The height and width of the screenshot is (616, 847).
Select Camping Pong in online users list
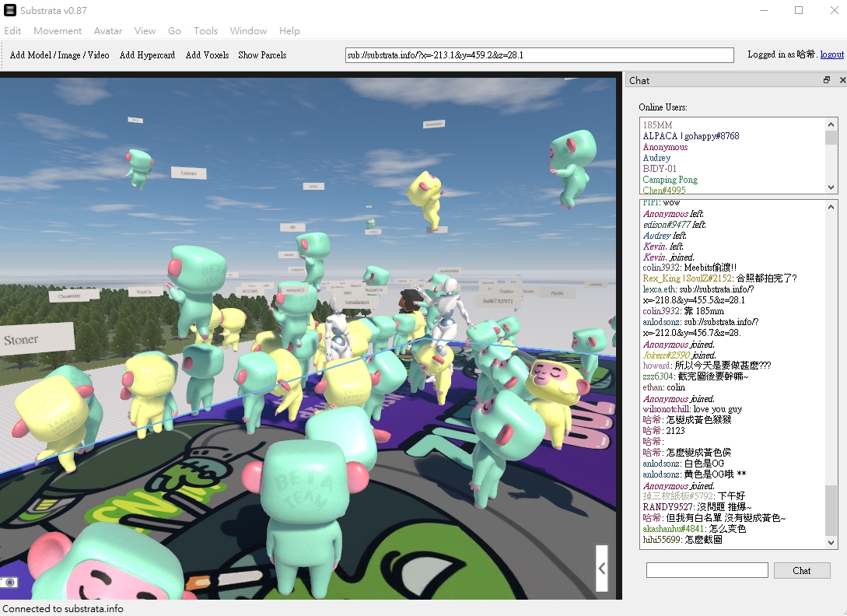[670, 179]
